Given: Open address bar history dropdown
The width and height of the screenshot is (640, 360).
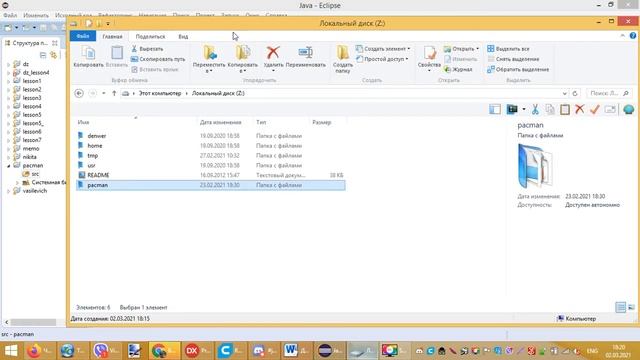Looking at the screenshot, I should pyautogui.click(x=564, y=93).
